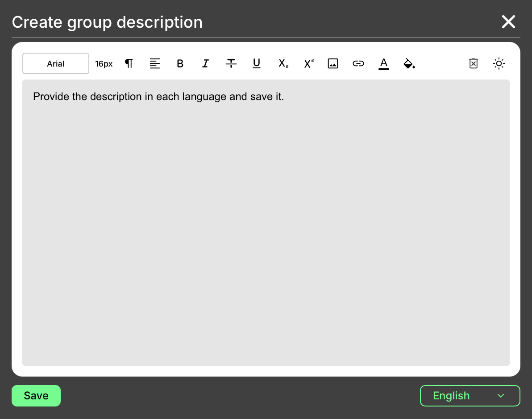
Task: Toggle bold formatting
Action: 180,63
